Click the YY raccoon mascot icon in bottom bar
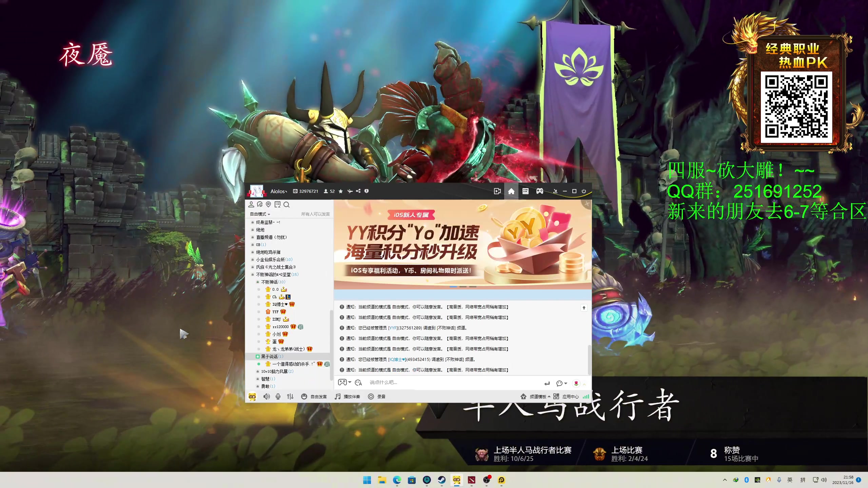This screenshot has width=868, height=488. pyautogui.click(x=252, y=396)
